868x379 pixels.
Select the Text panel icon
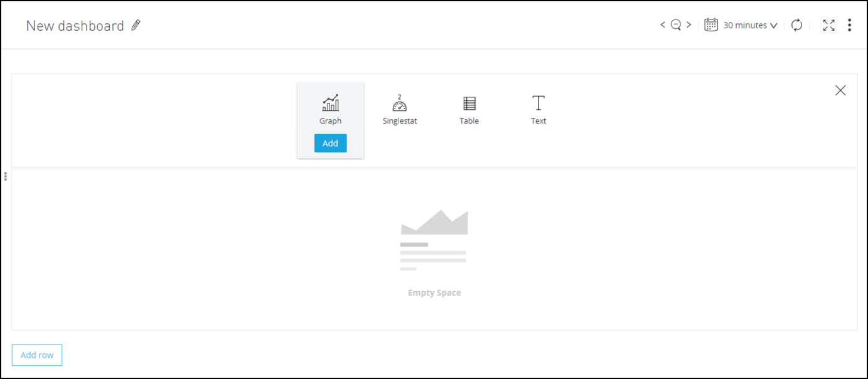click(538, 104)
